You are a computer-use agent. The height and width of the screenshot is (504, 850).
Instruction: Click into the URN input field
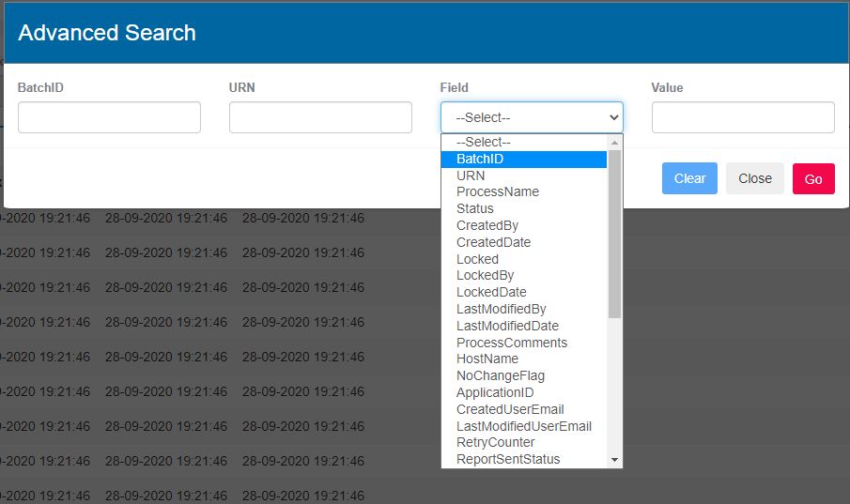tap(320, 117)
